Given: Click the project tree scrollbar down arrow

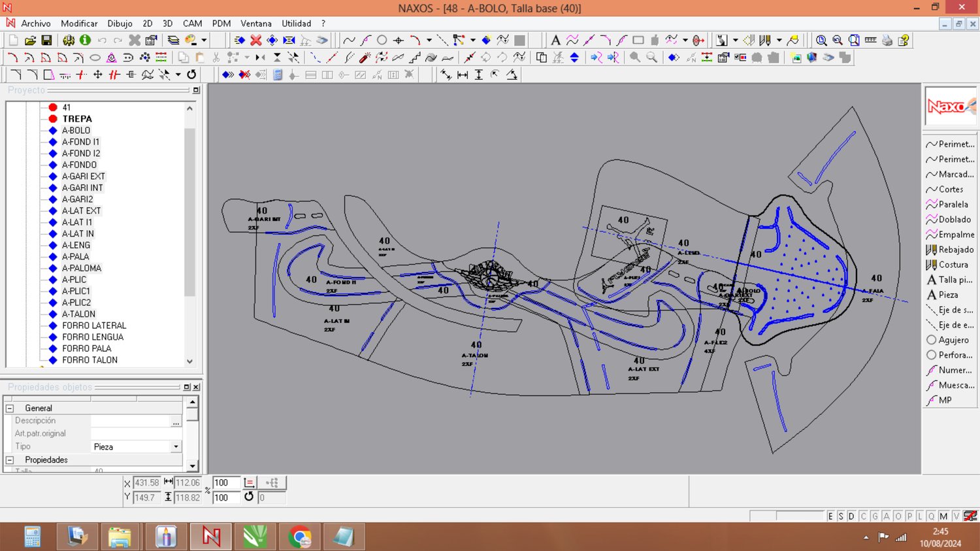Looking at the screenshot, I should coord(189,361).
